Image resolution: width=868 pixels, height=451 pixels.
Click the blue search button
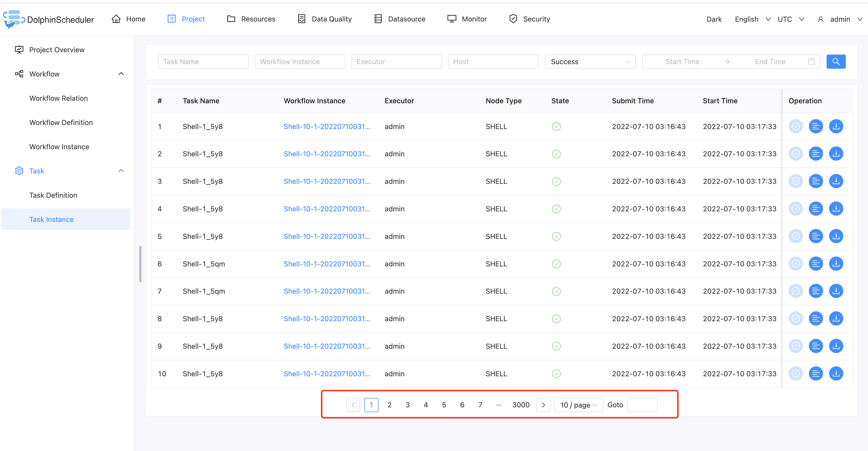pyautogui.click(x=836, y=62)
